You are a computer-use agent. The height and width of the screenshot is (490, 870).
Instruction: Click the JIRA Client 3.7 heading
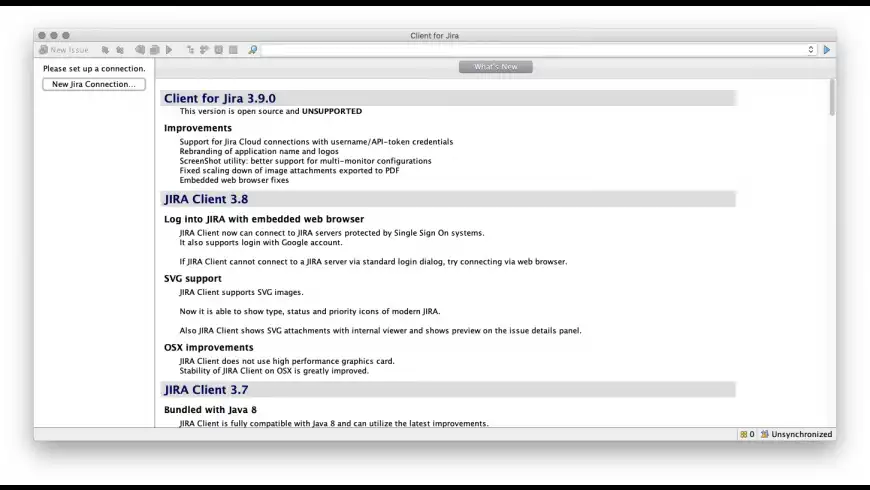coord(206,390)
